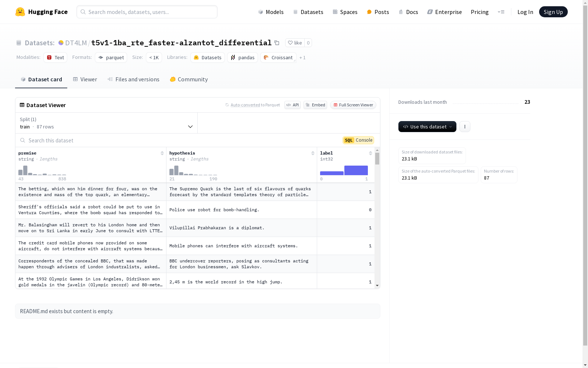Image resolution: width=588 pixels, height=368 pixels.
Task: Click the Text modality tag
Action: 55,57
